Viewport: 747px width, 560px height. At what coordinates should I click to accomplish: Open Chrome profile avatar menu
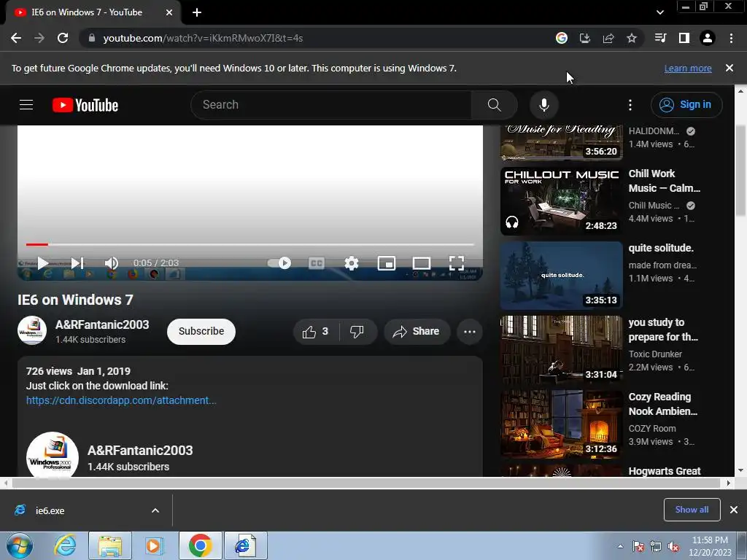708,38
